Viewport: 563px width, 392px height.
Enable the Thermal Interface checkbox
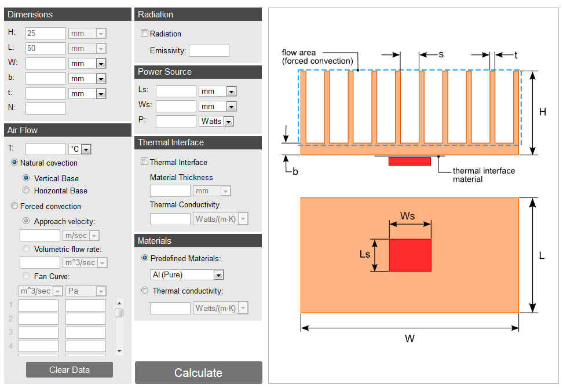(145, 162)
